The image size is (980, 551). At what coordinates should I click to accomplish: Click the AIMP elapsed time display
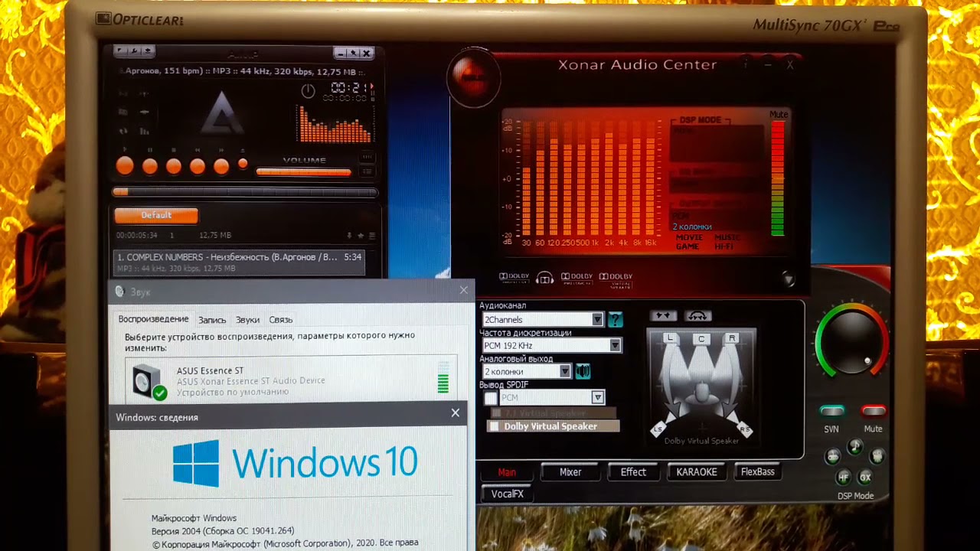click(348, 88)
